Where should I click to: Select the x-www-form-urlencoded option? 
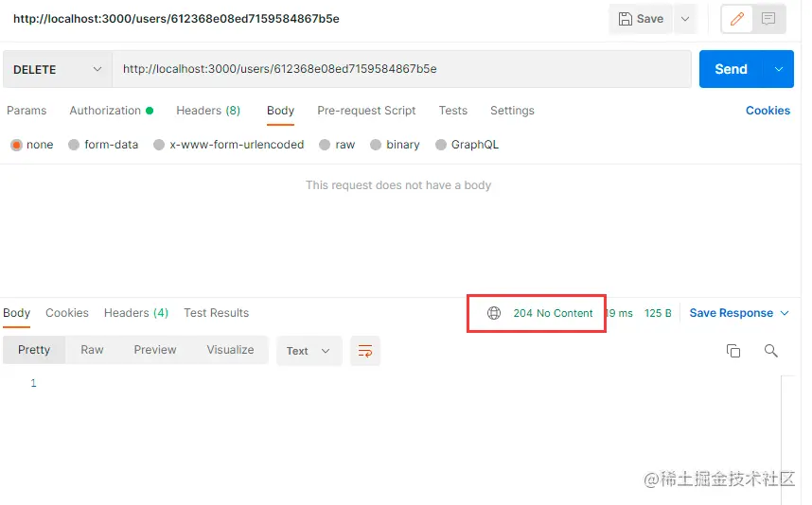(x=159, y=145)
